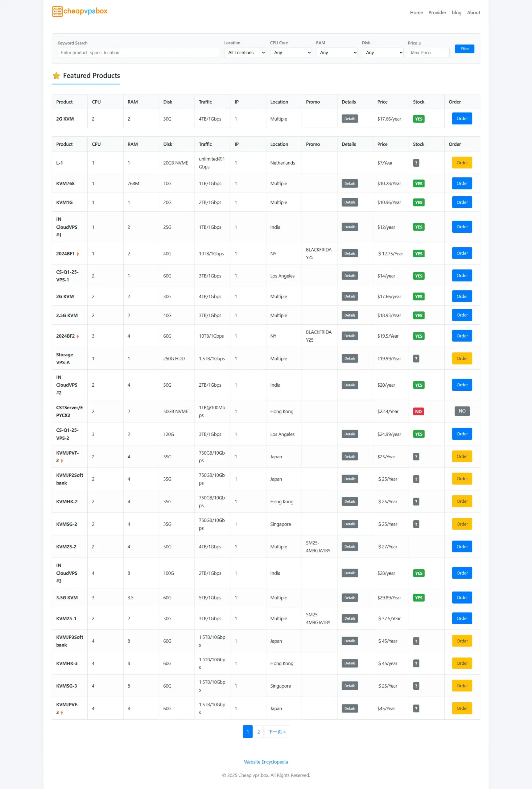Click the blue Filter button

coord(464,49)
